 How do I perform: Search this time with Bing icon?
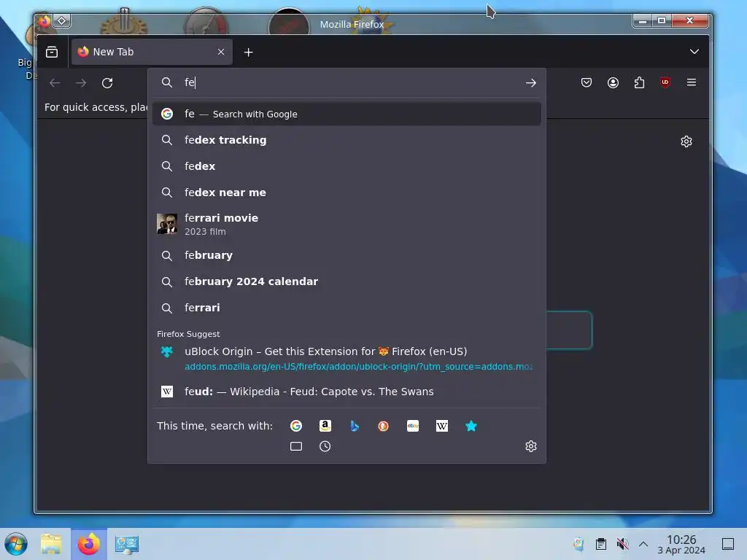[354, 426]
